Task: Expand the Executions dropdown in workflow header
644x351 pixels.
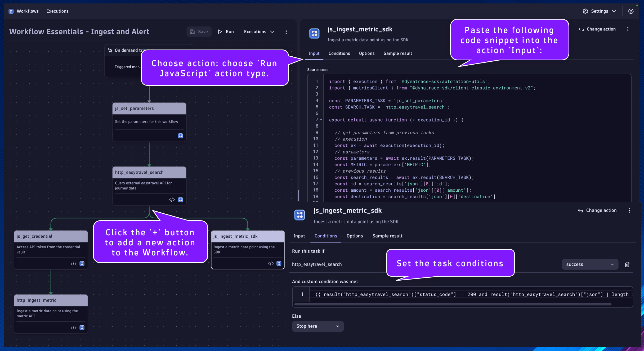Action: pos(259,31)
